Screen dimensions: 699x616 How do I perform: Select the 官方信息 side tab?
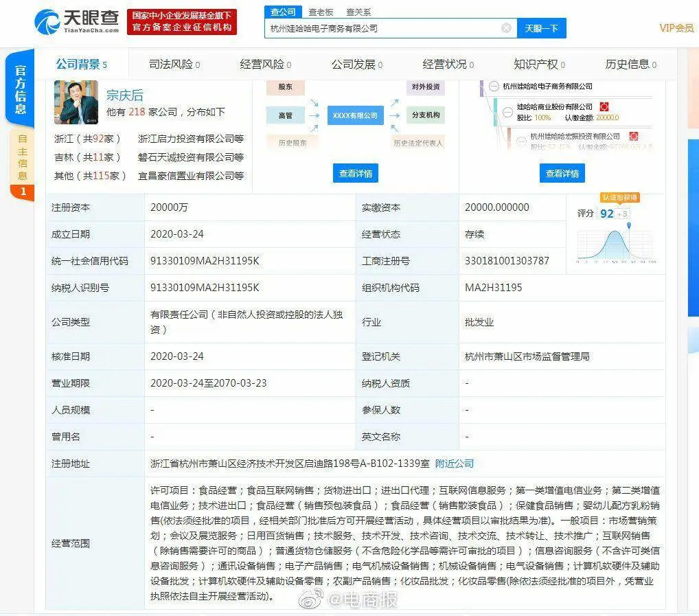[21, 89]
